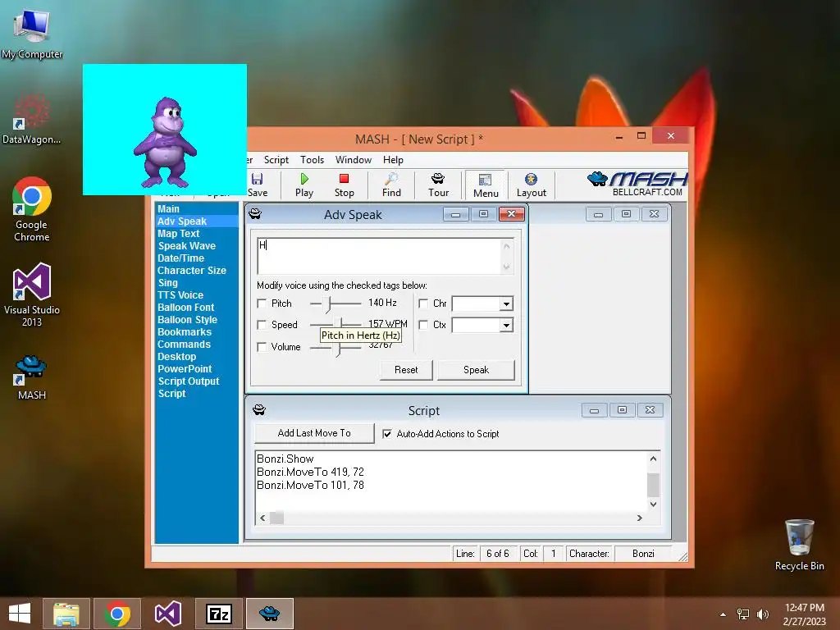Screen dimensions: 840x630
Task: Select the Bonzi.MoveTo 419, 72 line
Action: tap(310, 472)
